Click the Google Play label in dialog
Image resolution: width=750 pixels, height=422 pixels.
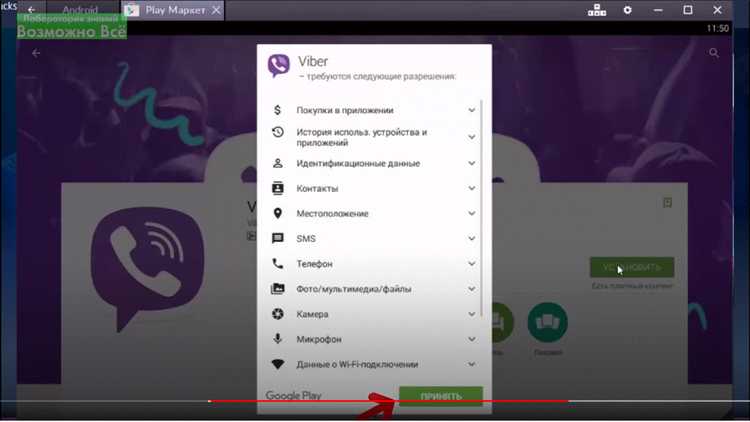(x=293, y=396)
